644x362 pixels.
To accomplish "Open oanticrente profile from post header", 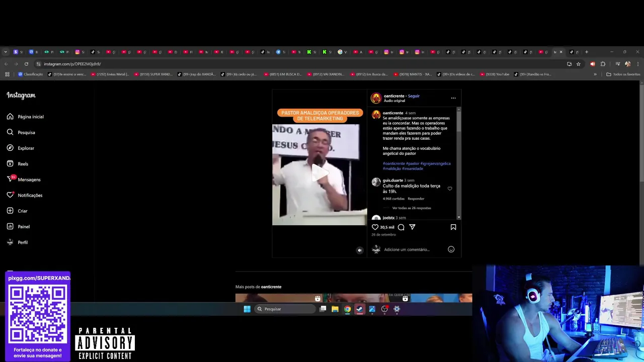I will [394, 96].
